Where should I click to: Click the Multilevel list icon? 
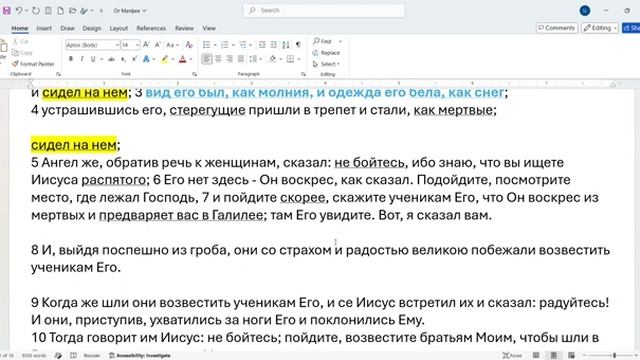point(243,44)
